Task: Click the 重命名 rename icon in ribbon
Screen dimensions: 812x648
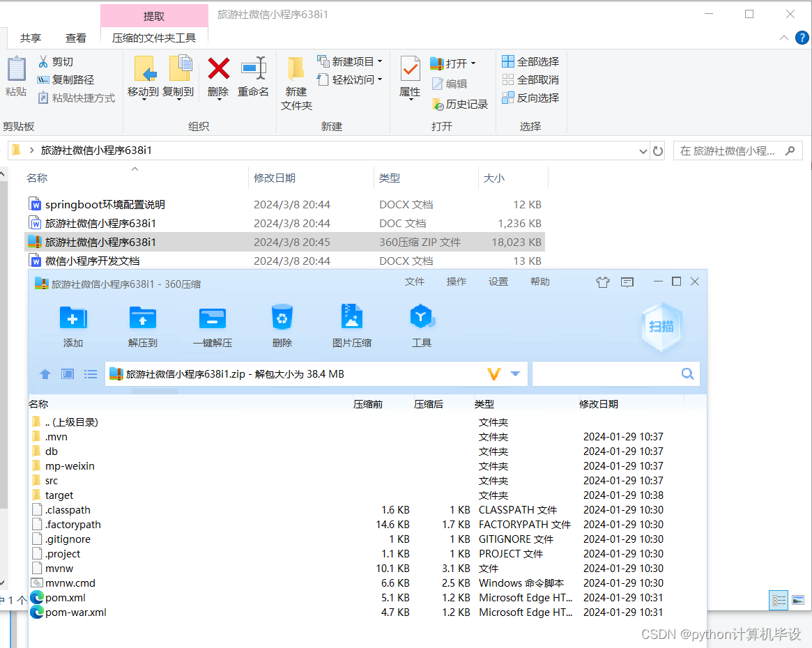Action: click(253, 69)
